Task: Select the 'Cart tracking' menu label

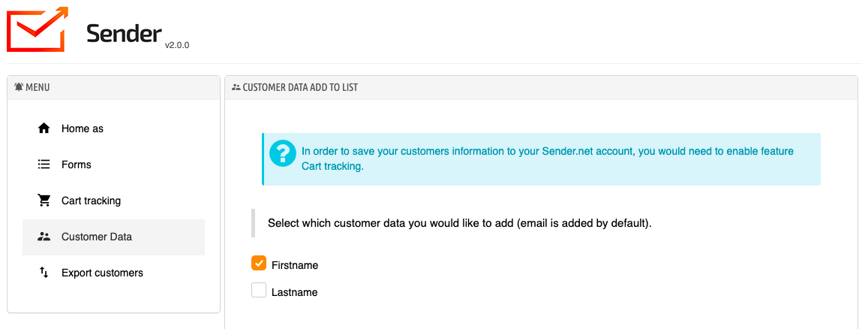Action: tap(91, 201)
